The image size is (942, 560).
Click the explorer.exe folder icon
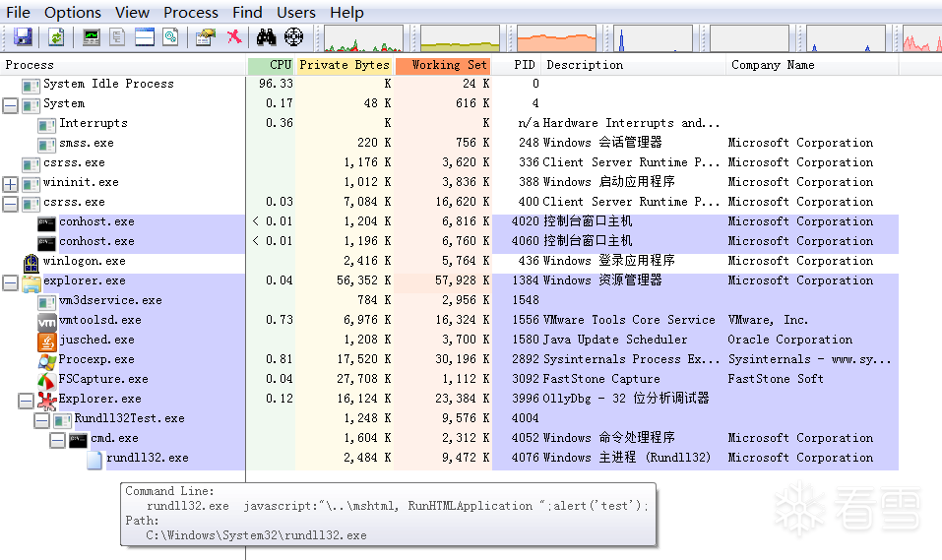[x=31, y=283]
